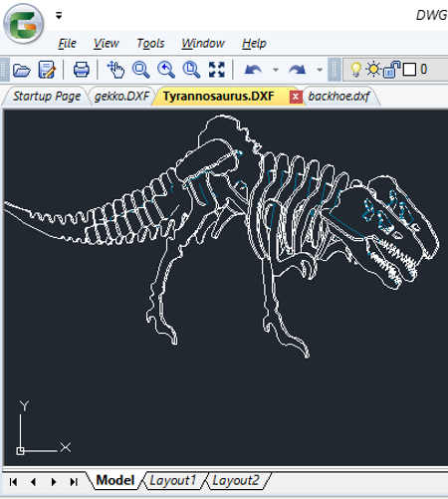The width and height of the screenshot is (448, 499).
Task: Open the View menu
Action: [x=106, y=43]
